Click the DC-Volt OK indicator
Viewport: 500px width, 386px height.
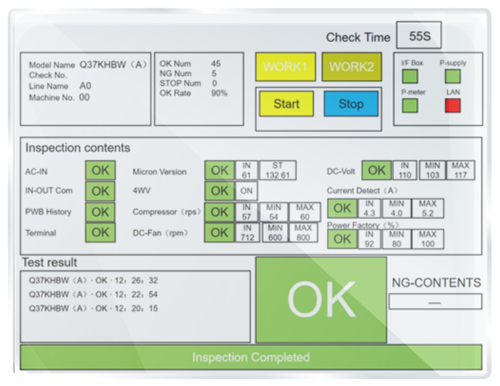377,170
